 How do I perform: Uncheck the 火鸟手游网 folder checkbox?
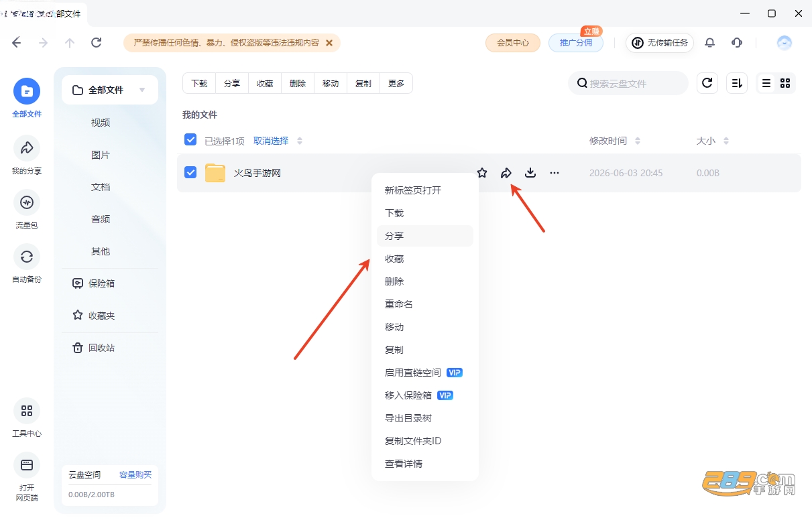(190, 173)
